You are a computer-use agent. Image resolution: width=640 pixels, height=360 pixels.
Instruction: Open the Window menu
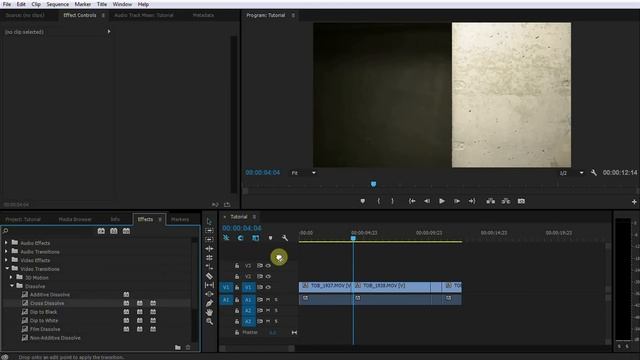tap(122, 4)
